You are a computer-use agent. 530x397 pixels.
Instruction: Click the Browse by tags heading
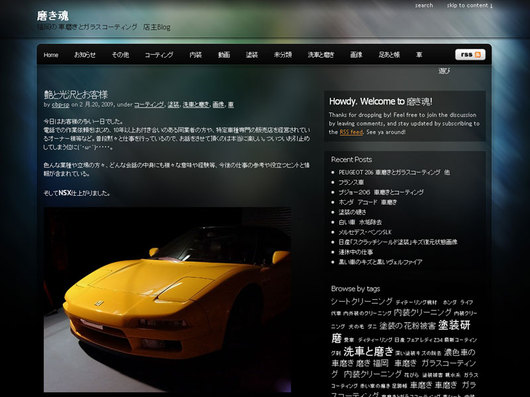[x=355, y=289]
